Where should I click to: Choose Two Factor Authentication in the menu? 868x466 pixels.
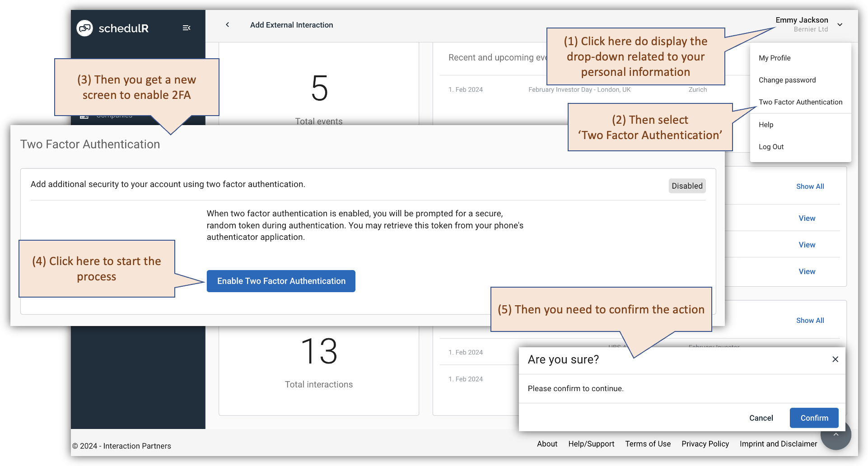[x=800, y=102]
